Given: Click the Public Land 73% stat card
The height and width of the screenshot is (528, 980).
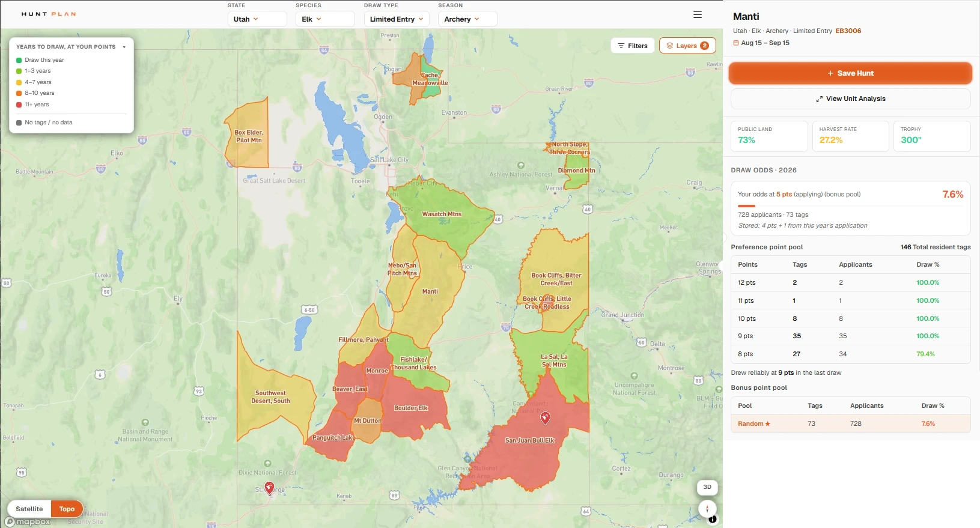Looking at the screenshot, I should point(769,136).
